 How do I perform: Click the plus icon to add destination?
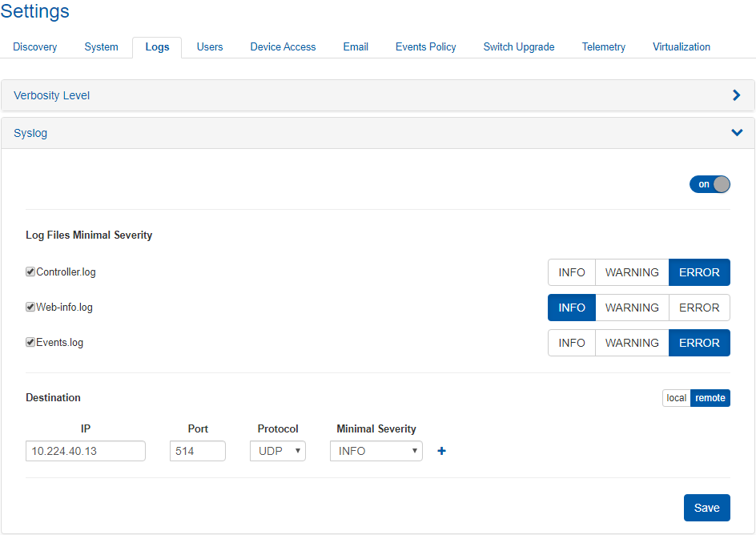tap(441, 452)
